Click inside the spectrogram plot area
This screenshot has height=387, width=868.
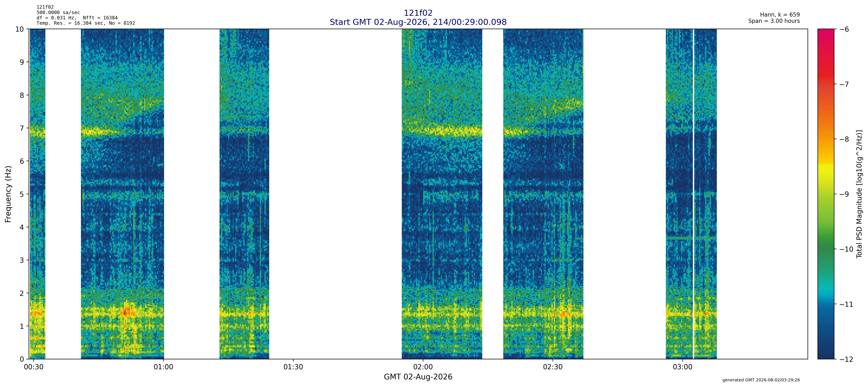click(x=418, y=194)
